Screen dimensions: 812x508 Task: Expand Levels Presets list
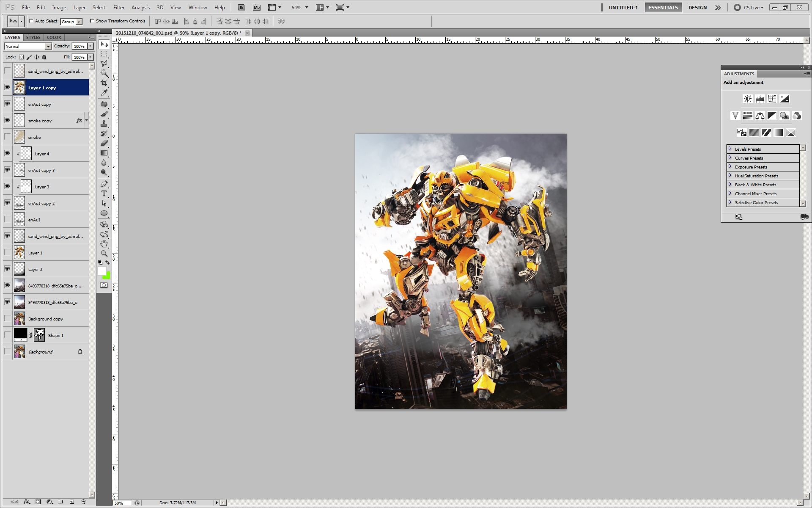pos(730,149)
